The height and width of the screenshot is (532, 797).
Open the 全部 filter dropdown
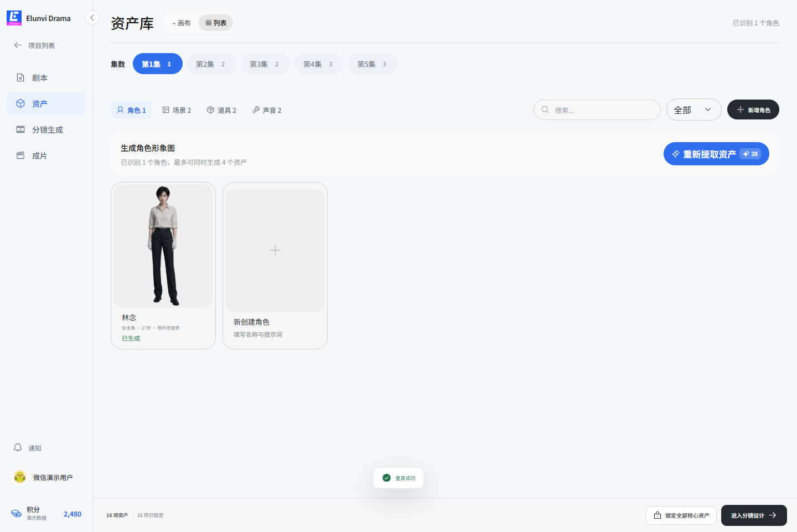tap(694, 109)
